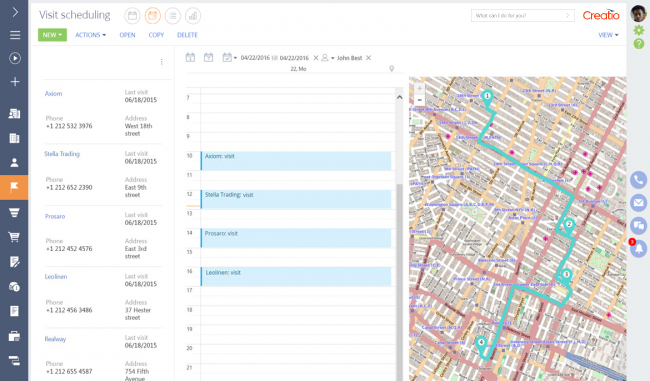Image resolution: width=650 pixels, height=381 pixels.
Task: Open the Realway account link
Action: tap(55, 339)
